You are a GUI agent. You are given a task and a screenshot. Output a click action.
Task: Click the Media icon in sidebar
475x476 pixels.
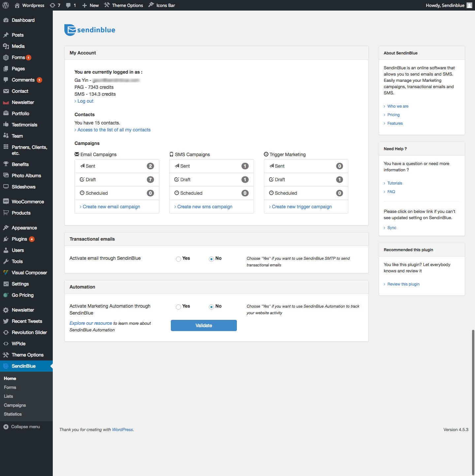click(x=6, y=46)
